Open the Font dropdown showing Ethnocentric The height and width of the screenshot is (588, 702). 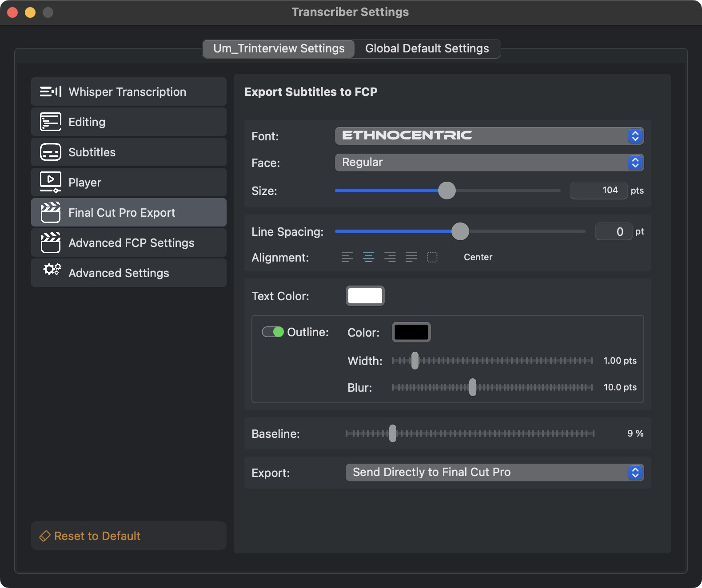point(489,136)
